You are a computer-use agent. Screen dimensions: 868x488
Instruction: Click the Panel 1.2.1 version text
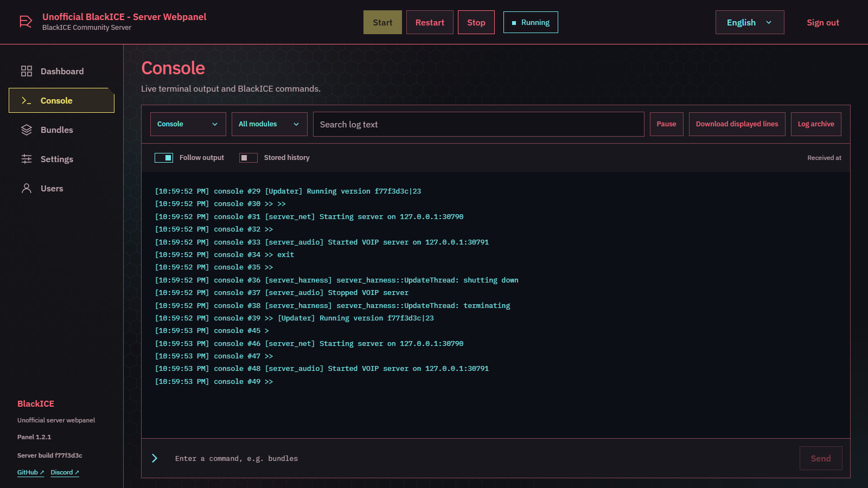point(34,437)
